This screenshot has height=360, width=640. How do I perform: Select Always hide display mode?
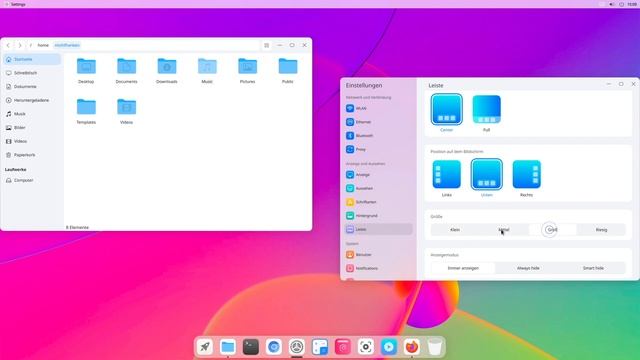coord(528,268)
